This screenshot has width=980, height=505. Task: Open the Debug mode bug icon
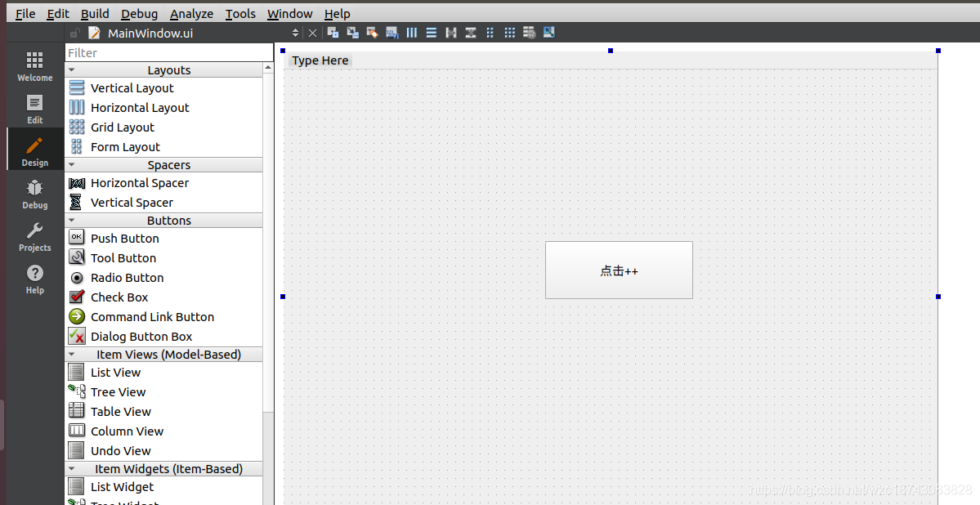pyautogui.click(x=35, y=188)
